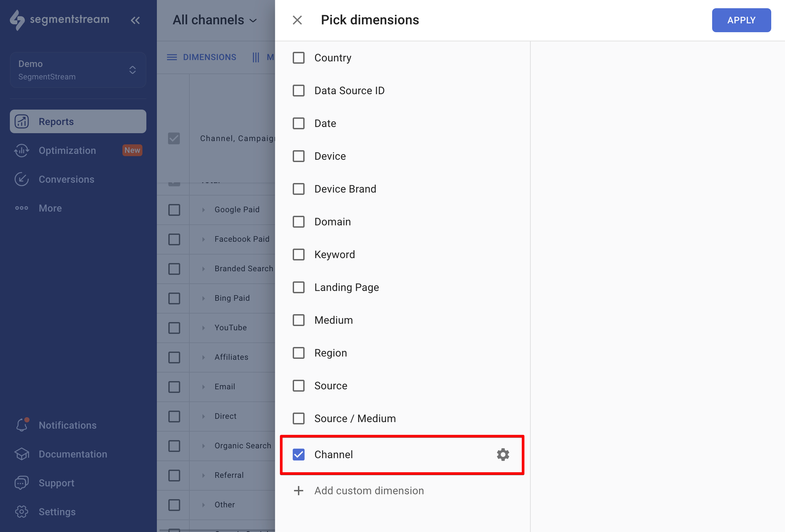
Task: Open Notifications bell icon
Action: (x=22, y=425)
